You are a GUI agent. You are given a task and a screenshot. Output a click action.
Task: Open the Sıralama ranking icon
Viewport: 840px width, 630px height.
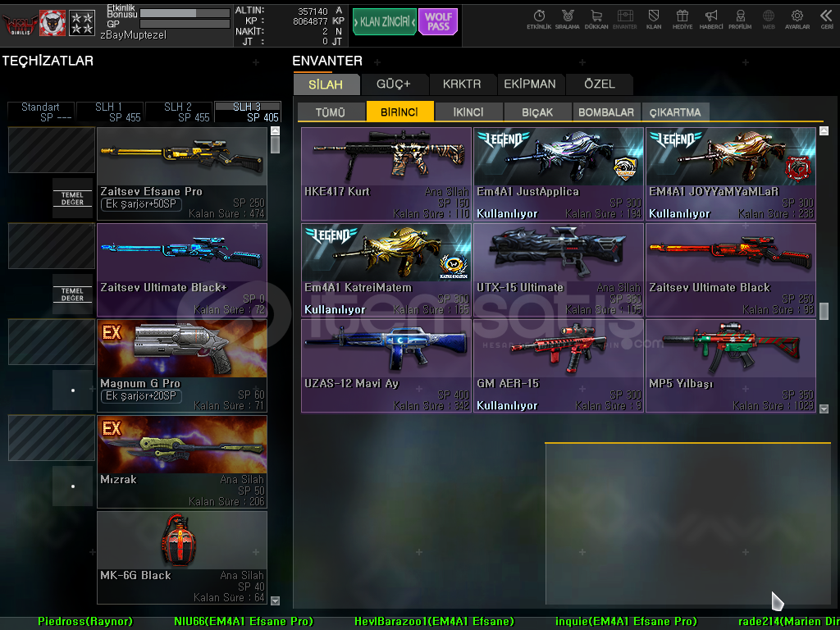(568, 20)
